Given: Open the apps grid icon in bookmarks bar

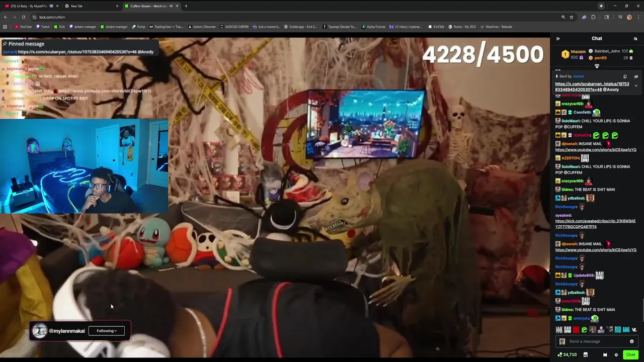Looking at the screenshot, I should (5, 27).
